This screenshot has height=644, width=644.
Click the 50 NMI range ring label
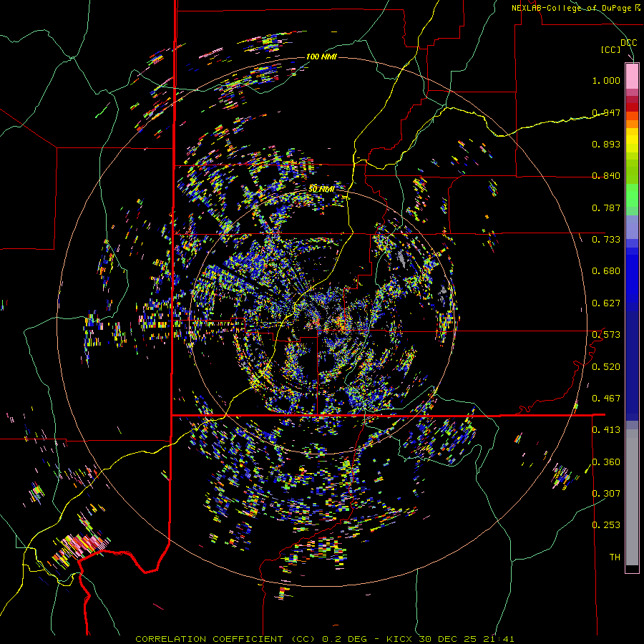[x=321, y=189]
